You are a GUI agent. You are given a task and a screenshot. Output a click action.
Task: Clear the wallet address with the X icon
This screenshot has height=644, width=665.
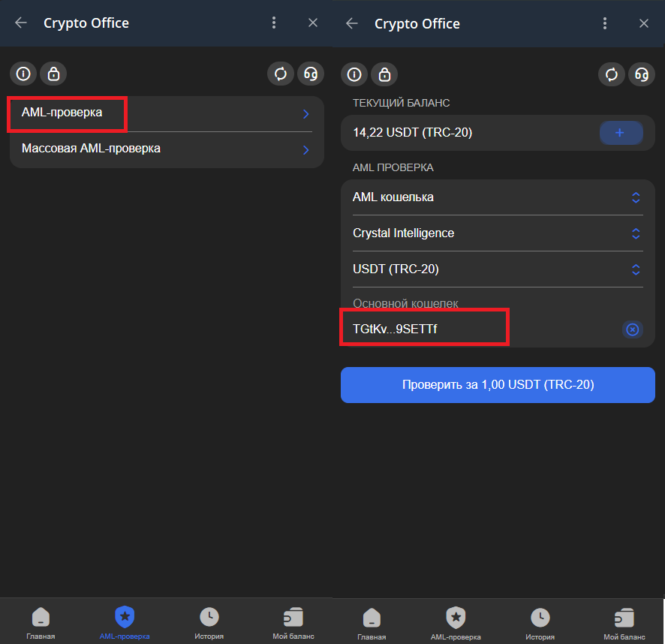(x=633, y=330)
